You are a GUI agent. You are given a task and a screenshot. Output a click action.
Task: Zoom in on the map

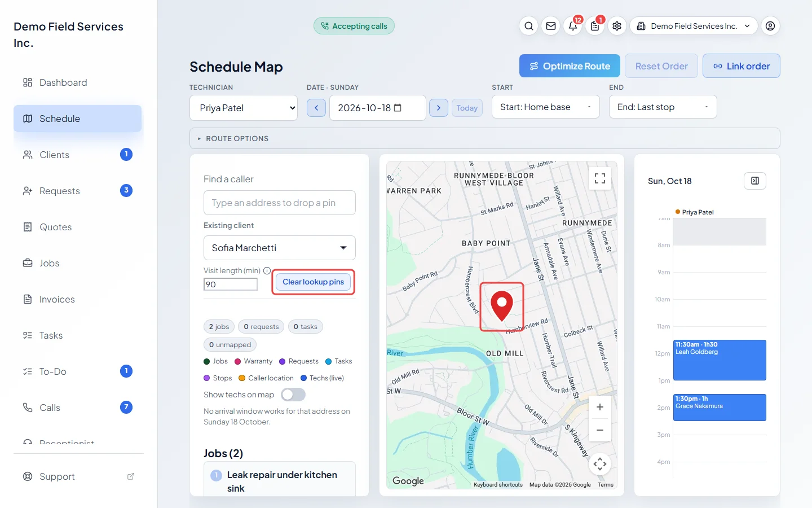(x=600, y=407)
